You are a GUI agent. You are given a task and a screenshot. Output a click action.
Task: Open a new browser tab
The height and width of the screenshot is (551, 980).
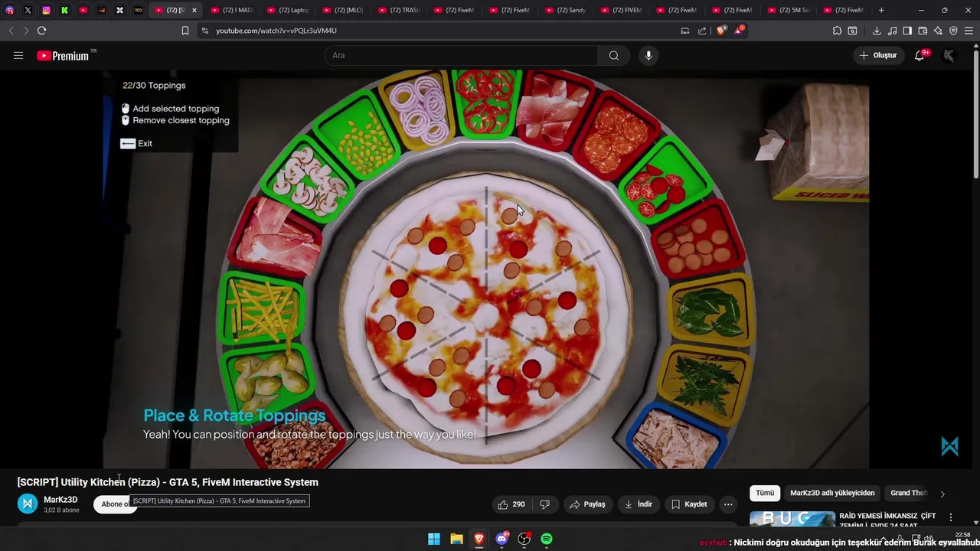[x=881, y=10]
